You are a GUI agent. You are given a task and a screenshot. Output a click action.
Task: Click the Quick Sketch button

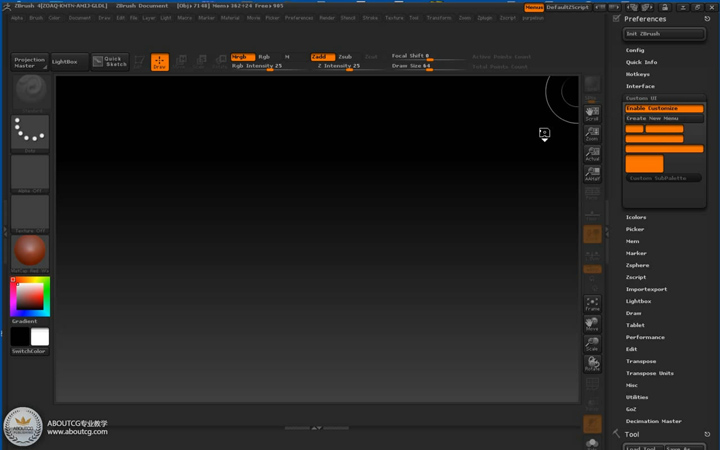[110, 62]
